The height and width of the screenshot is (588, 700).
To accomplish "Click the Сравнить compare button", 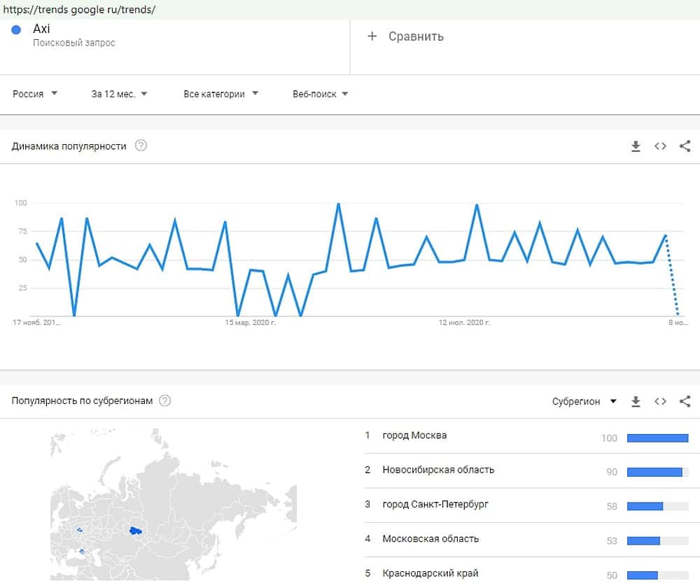I will coord(416,36).
